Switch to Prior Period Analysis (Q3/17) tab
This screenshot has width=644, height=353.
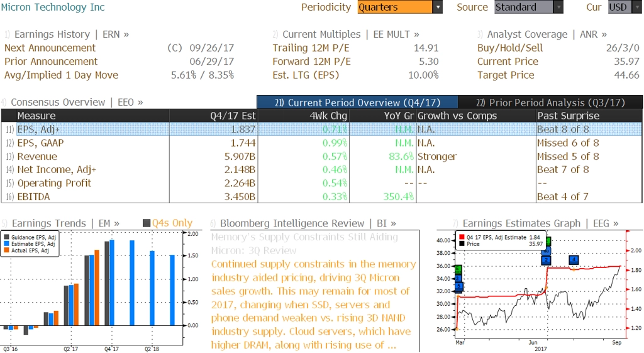[x=550, y=103]
